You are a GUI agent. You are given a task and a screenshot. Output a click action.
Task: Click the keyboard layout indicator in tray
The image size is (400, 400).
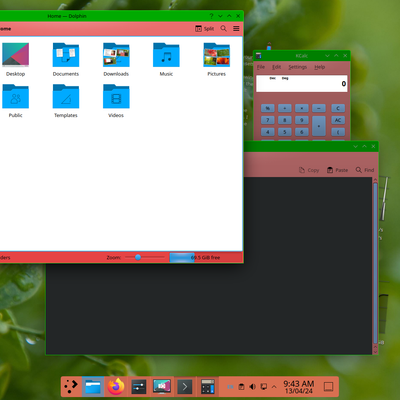coord(230,387)
